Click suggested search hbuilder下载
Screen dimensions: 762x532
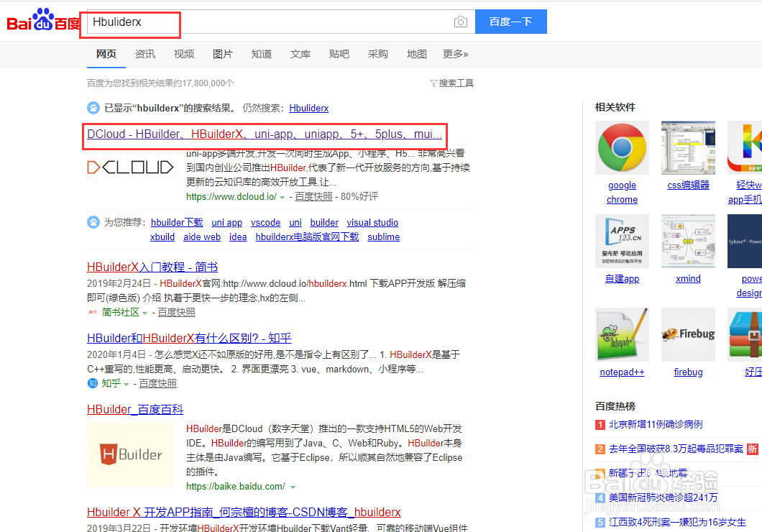pyautogui.click(x=177, y=223)
